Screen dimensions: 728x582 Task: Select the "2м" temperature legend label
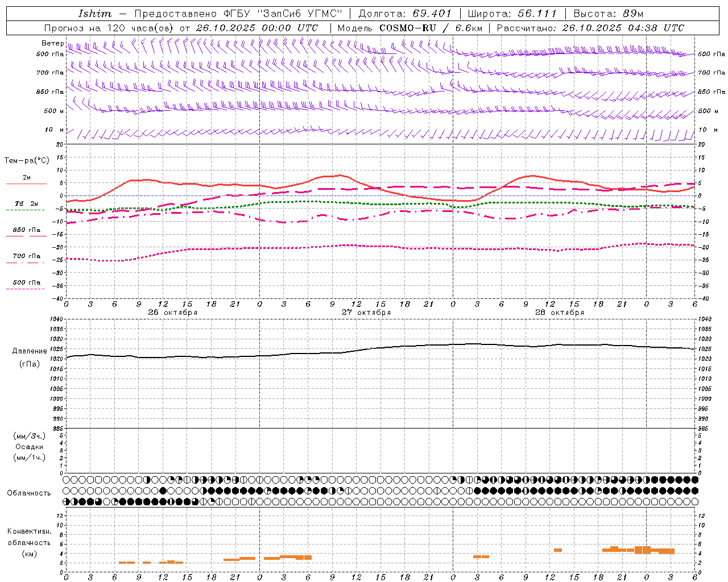click(x=27, y=177)
